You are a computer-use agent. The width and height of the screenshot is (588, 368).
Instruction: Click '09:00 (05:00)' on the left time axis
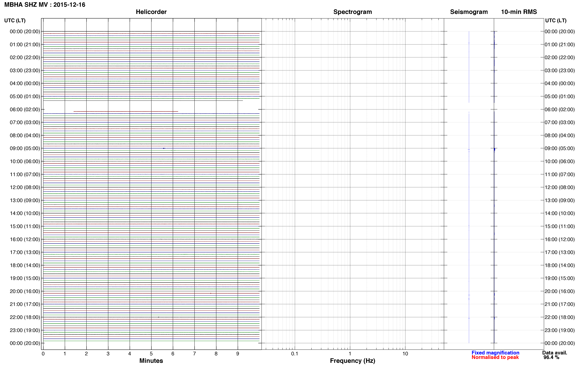25,148
